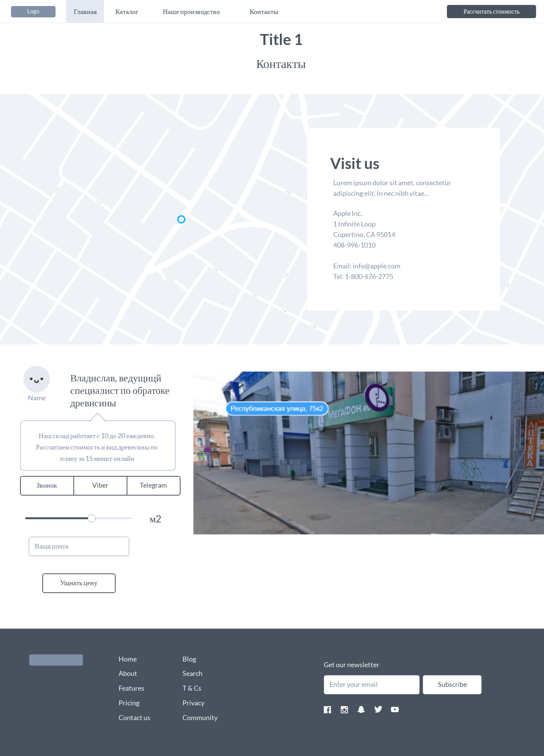This screenshot has height=756, width=544.
Task: Open the T & Cs footer link
Action: pos(192,688)
